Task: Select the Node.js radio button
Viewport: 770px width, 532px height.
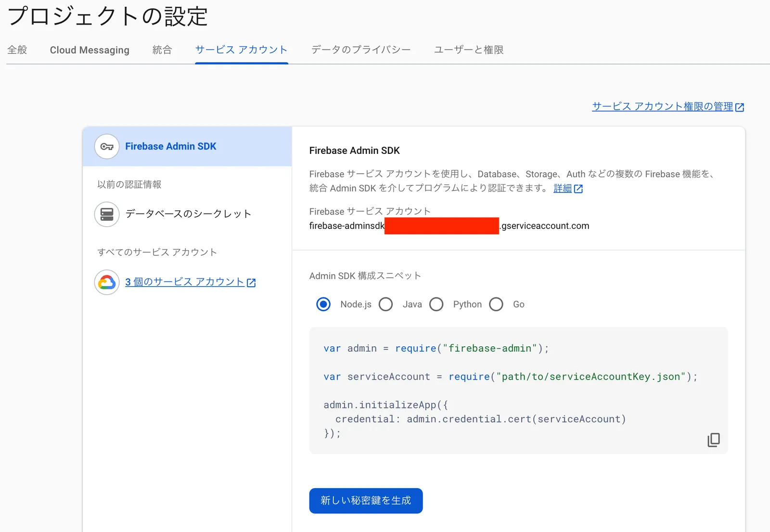Action: pos(323,304)
